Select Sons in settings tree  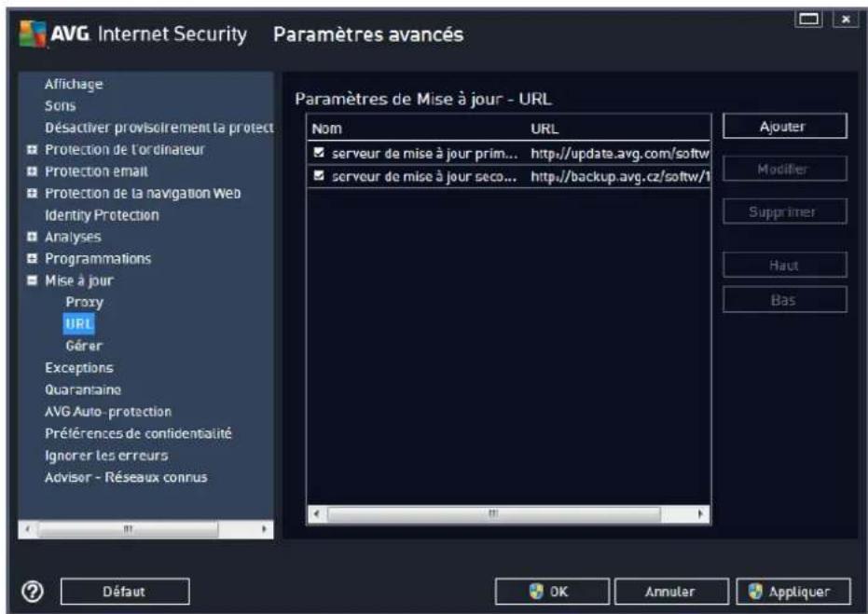point(60,105)
